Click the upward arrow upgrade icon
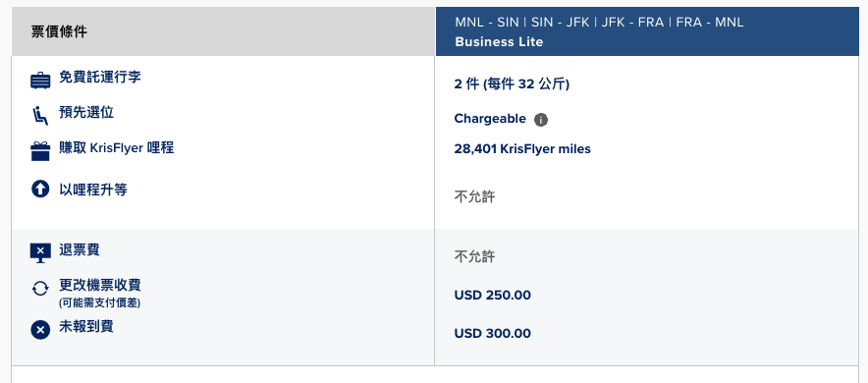The width and height of the screenshot is (868, 383). (x=40, y=190)
